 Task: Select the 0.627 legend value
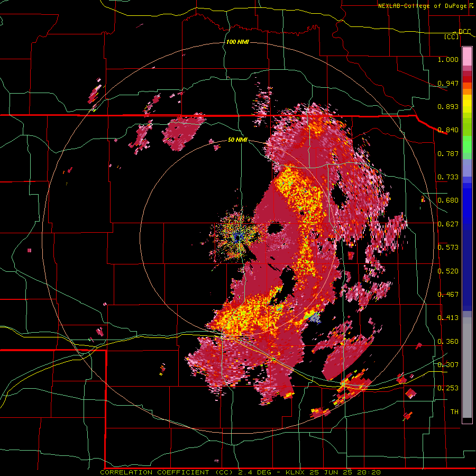[x=448, y=224]
